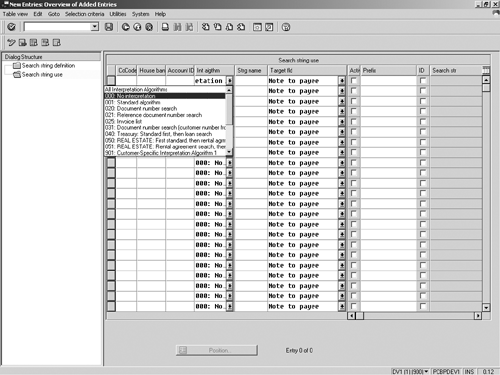Image resolution: width=500 pixels, height=375 pixels.
Task: Click the Cancel icon in the toolbar
Action: 149,27
